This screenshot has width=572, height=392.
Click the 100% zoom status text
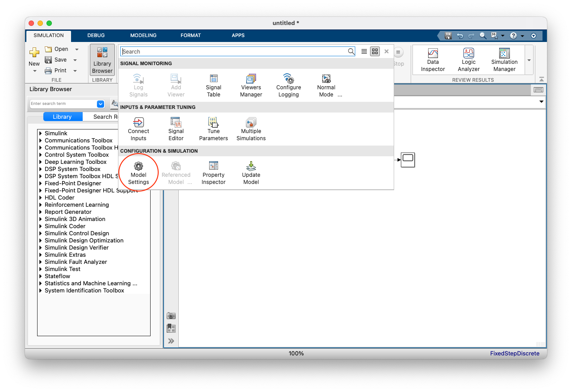pyautogui.click(x=296, y=354)
